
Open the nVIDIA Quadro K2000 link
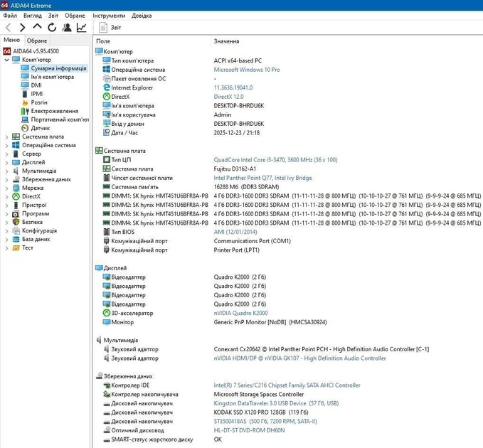pos(240,313)
